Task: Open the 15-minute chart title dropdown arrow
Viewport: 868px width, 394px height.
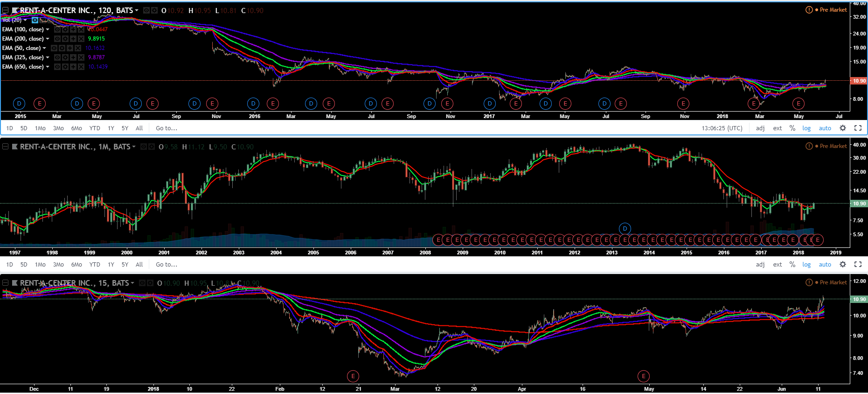Action: tap(132, 283)
